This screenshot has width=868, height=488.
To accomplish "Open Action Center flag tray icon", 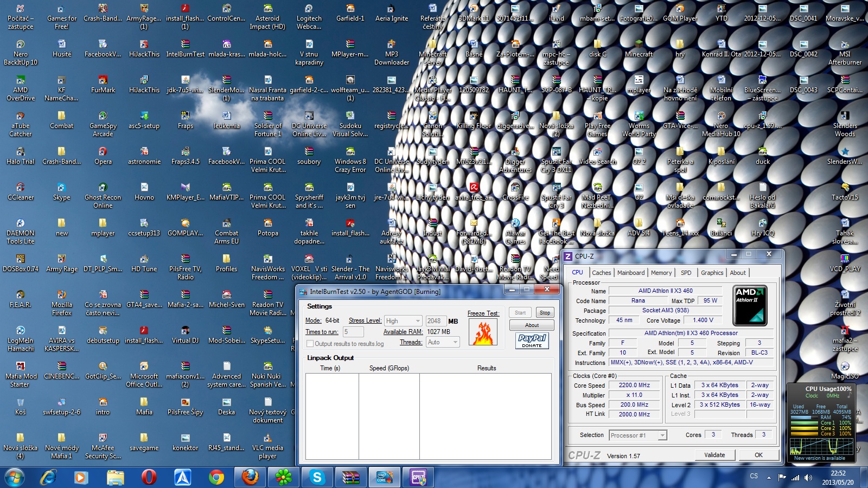I will (782, 478).
